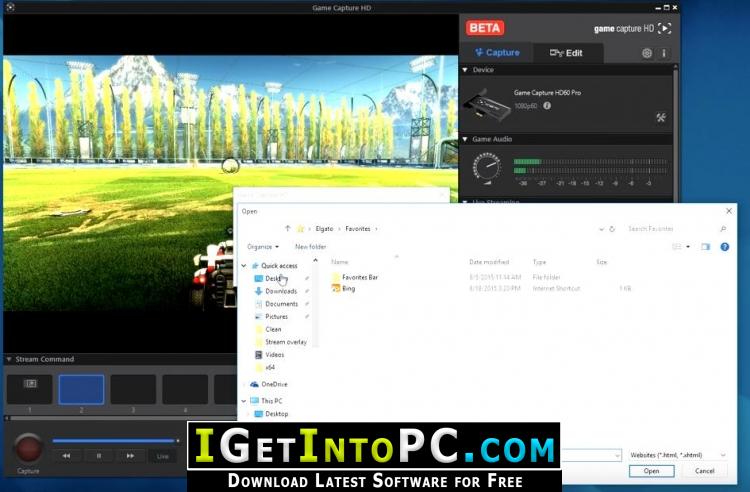The image size is (750, 492).
Task: Fast forward the captured footage
Action: [x=130, y=456]
